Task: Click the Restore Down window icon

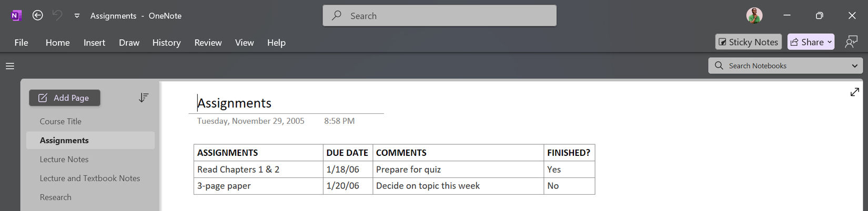Action: pyautogui.click(x=819, y=16)
